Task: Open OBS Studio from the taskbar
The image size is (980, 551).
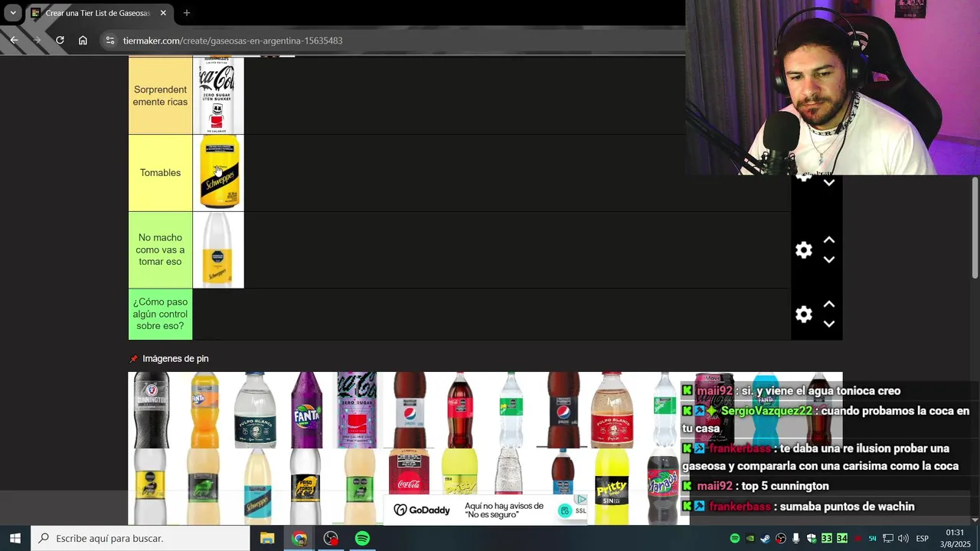Action: [x=331, y=539]
